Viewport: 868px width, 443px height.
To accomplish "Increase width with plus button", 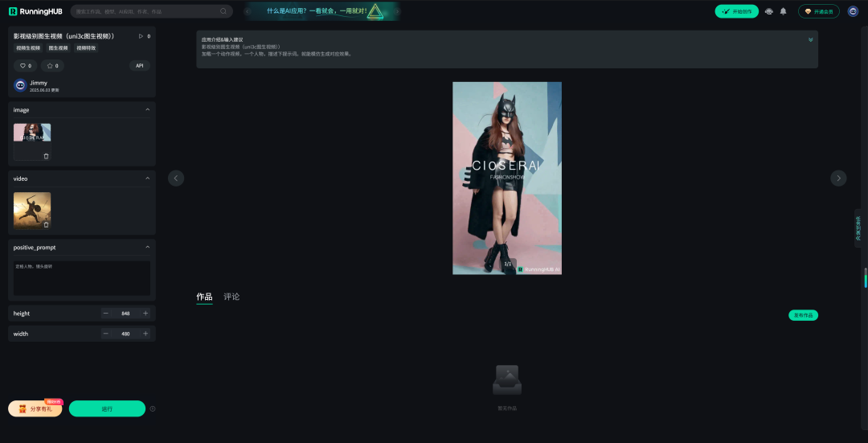I will [145, 334].
